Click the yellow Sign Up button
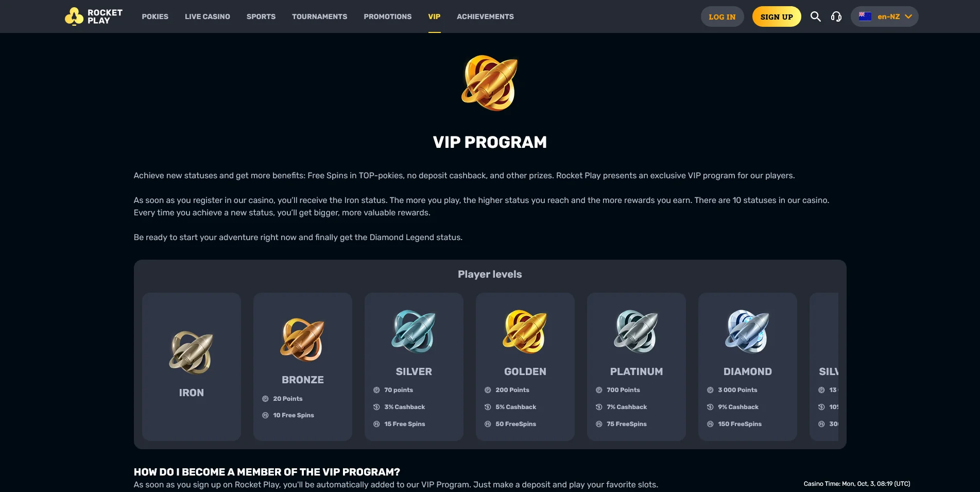980x492 pixels. 777,16
